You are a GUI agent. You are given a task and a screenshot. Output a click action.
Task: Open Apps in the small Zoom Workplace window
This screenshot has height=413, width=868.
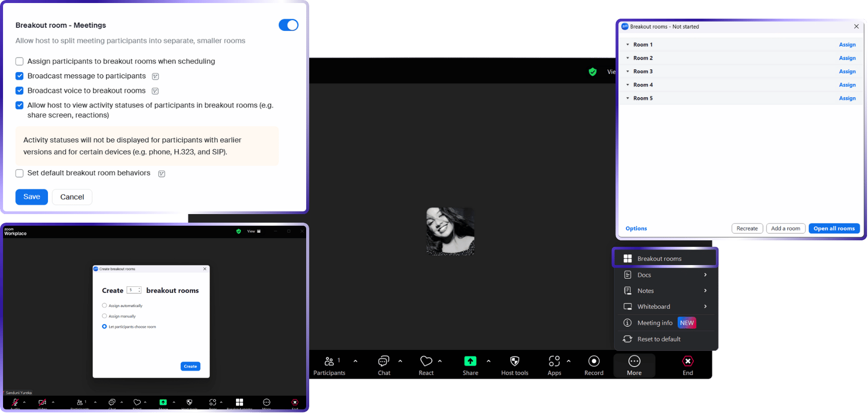coord(213,402)
